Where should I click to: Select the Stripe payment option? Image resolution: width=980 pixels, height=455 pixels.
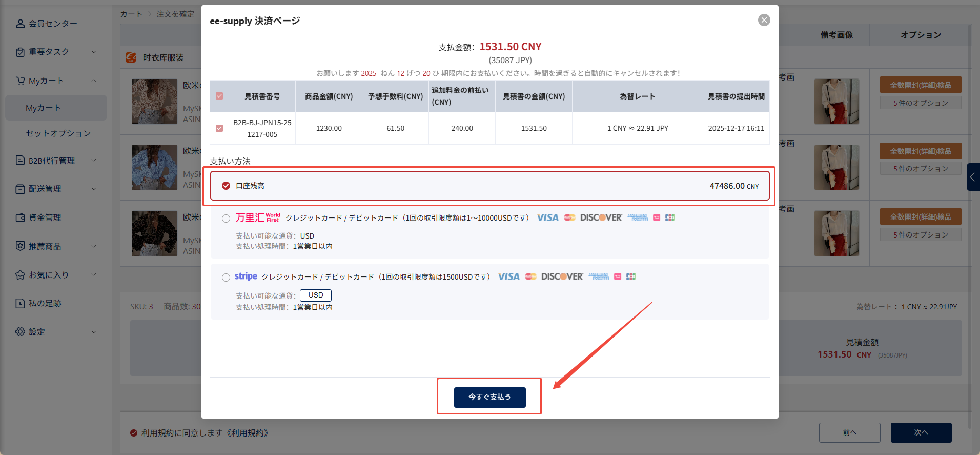[x=226, y=278]
